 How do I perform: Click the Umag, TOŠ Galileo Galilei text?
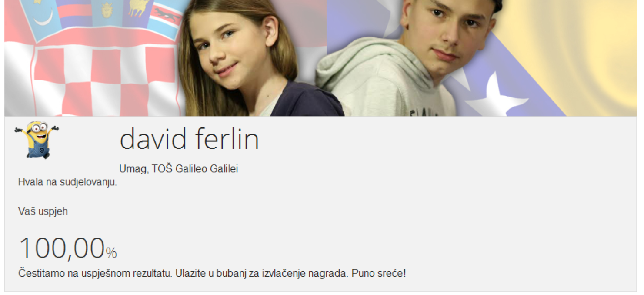tap(179, 169)
